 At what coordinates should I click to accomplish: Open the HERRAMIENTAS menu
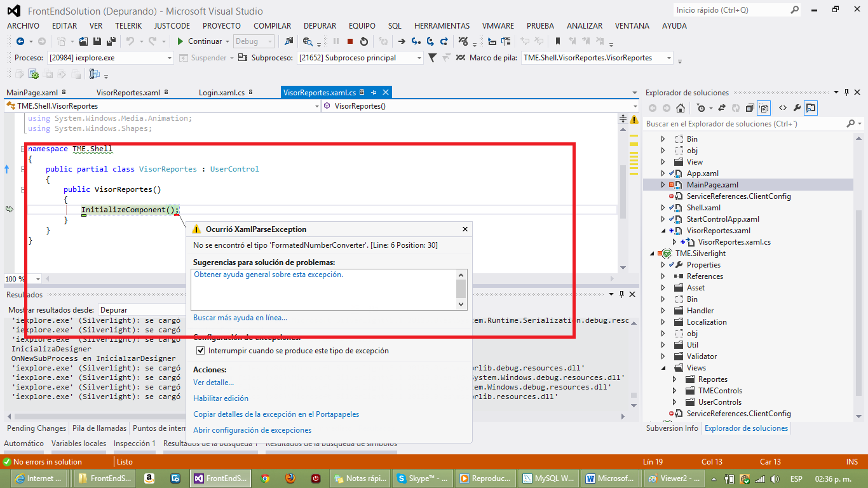pos(442,26)
